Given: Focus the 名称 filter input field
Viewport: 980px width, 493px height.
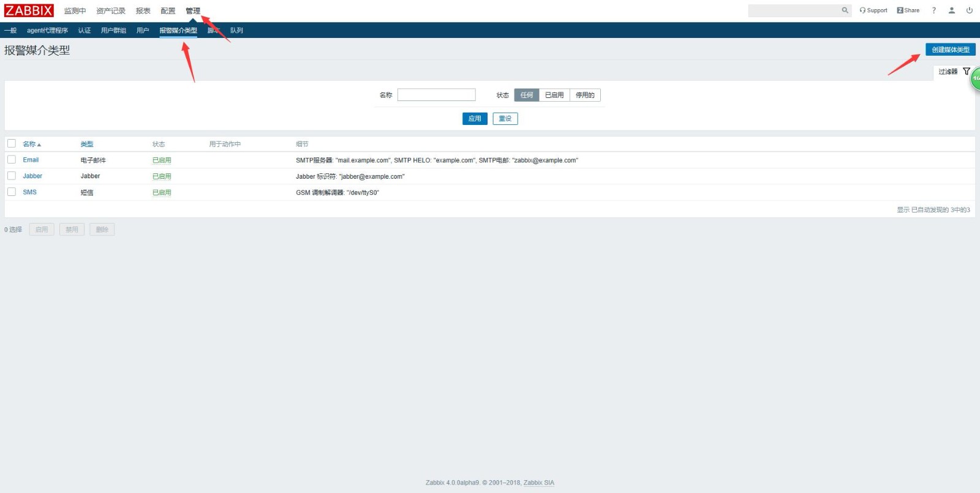Looking at the screenshot, I should coord(436,95).
